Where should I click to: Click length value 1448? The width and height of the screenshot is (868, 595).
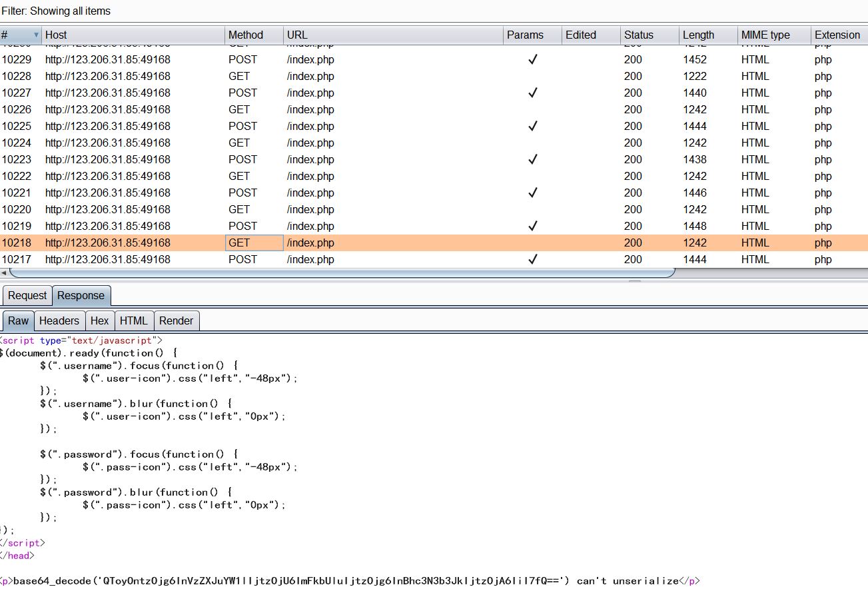[x=695, y=226]
